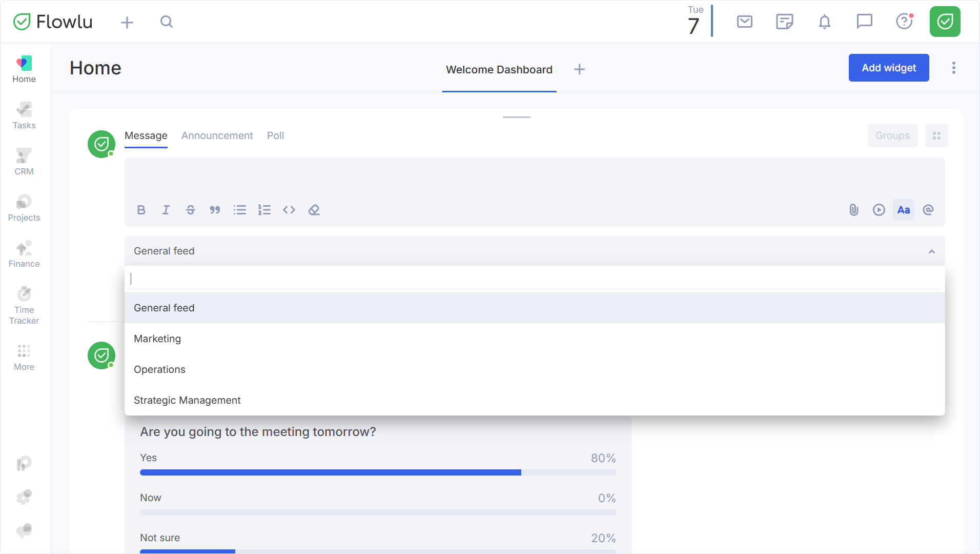Open the notifications bell

click(825, 22)
